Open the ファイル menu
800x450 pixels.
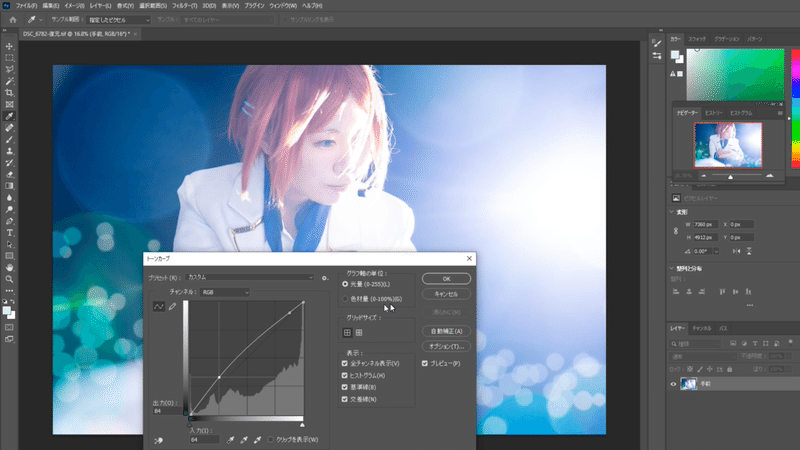[26, 6]
